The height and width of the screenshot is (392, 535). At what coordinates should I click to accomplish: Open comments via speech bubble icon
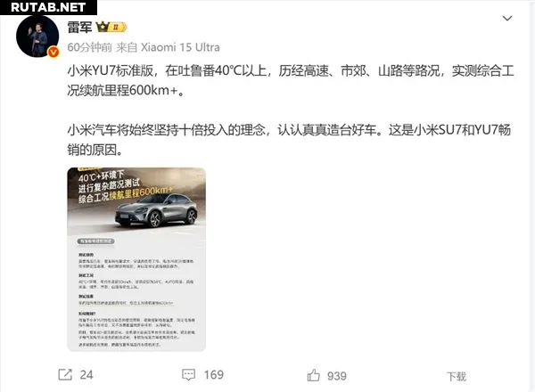[188, 374]
